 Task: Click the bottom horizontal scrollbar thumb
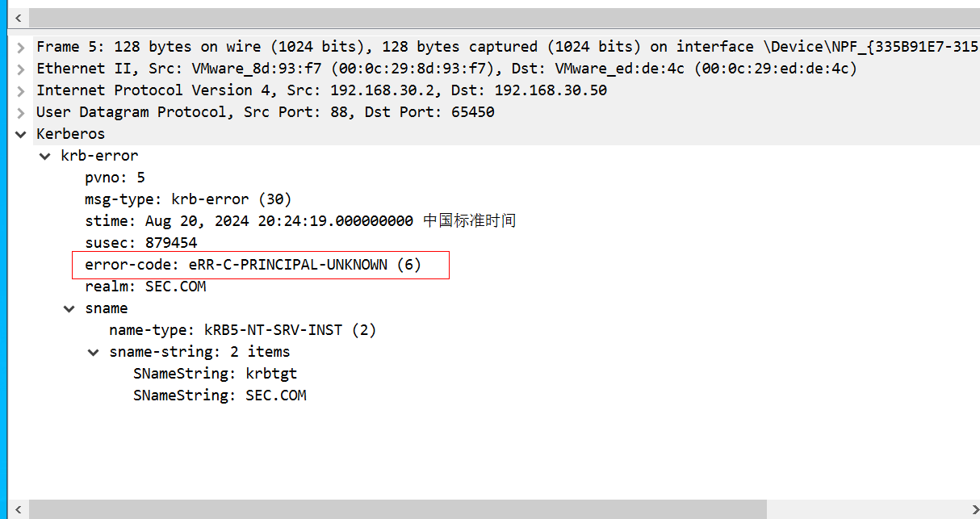[396, 509]
